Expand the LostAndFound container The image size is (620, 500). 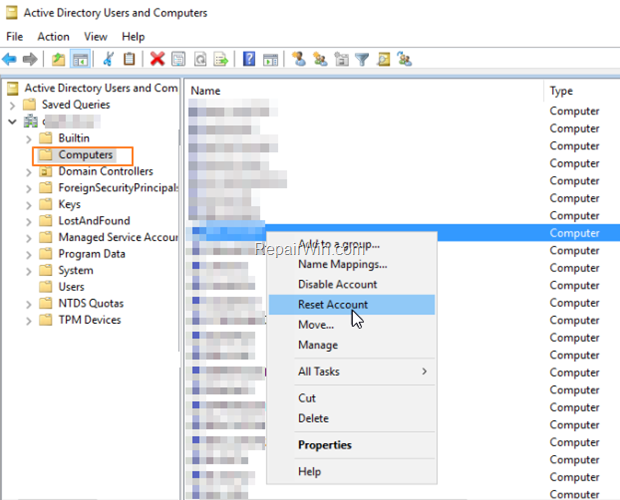(x=28, y=221)
